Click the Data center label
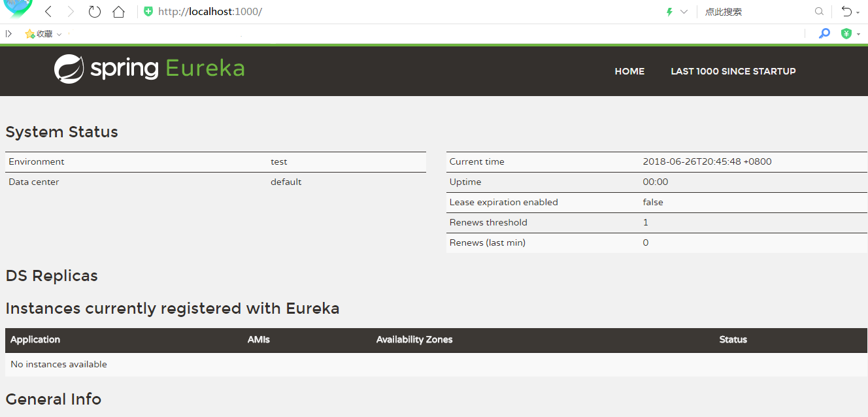 (34, 182)
